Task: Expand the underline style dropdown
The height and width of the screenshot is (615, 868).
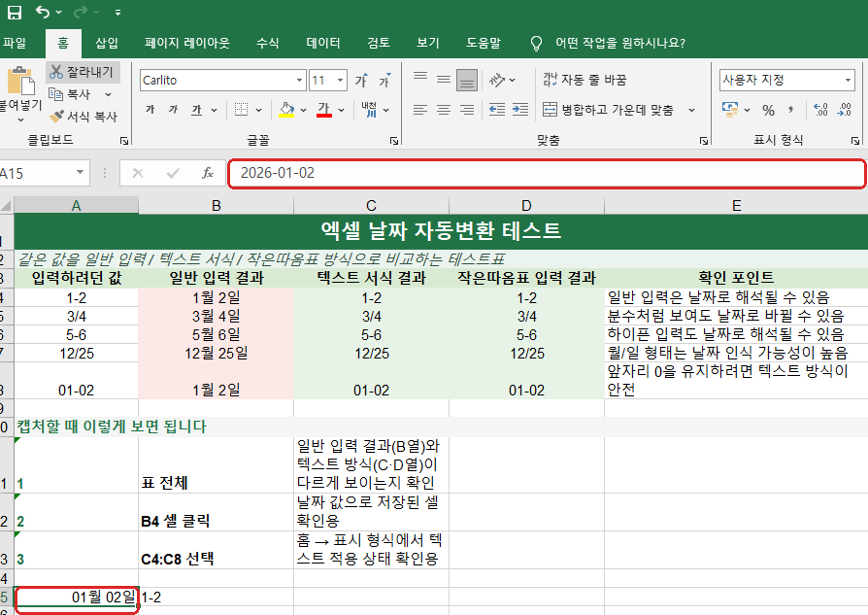Action: pos(215,110)
